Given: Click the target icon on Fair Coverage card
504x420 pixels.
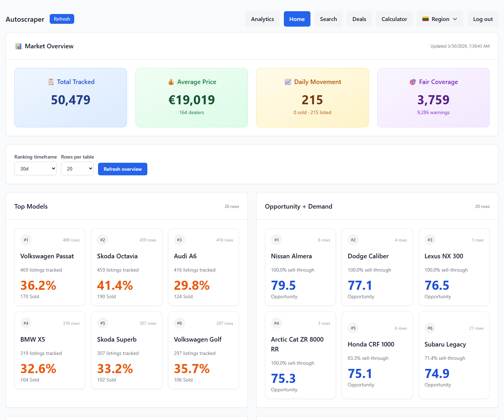Looking at the screenshot, I should pos(413,82).
